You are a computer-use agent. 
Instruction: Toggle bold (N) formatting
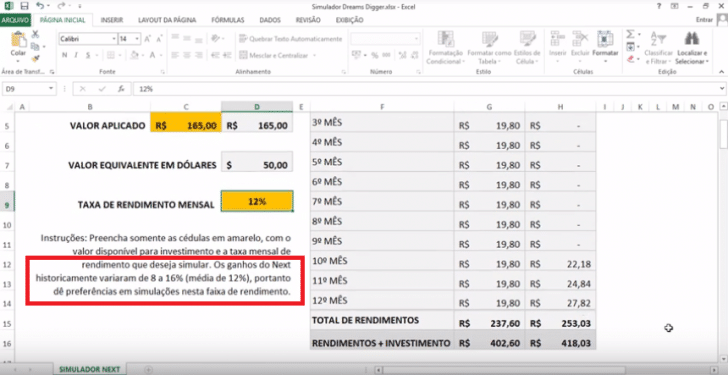[x=65, y=55]
